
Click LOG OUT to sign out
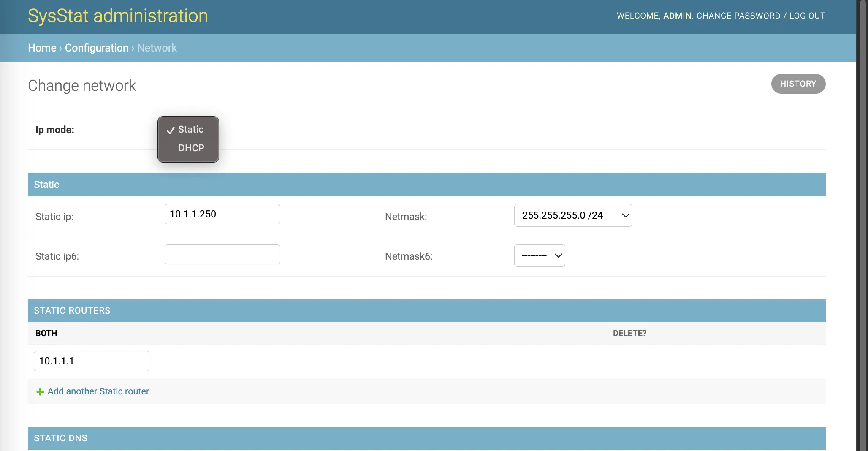tap(807, 16)
